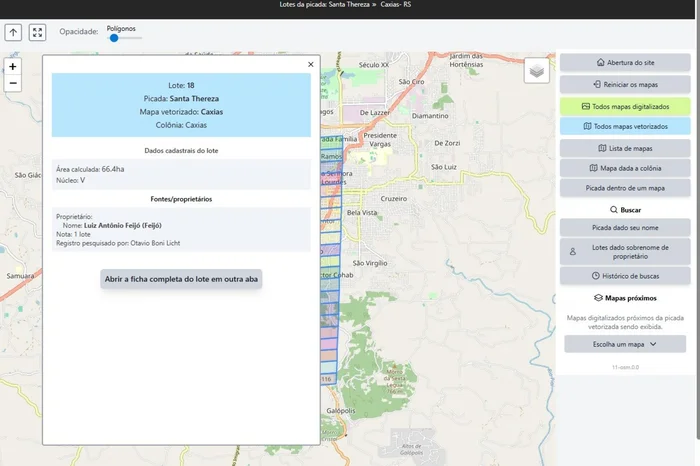Choose Picada dentro de um mapa

[x=625, y=188]
